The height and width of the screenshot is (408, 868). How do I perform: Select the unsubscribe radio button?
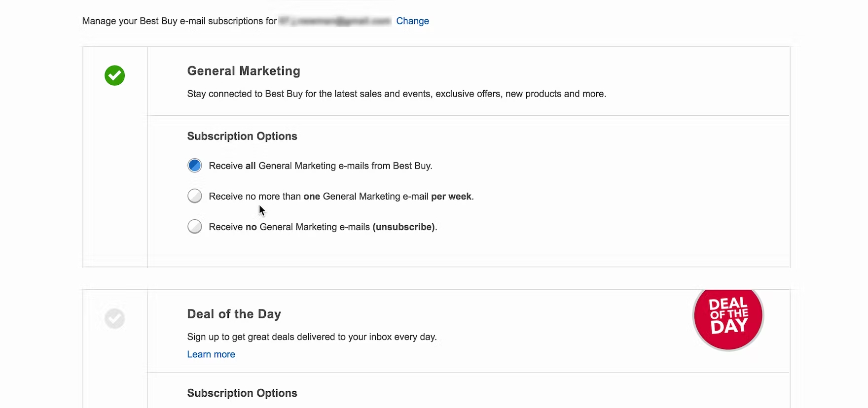click(195, 227)
